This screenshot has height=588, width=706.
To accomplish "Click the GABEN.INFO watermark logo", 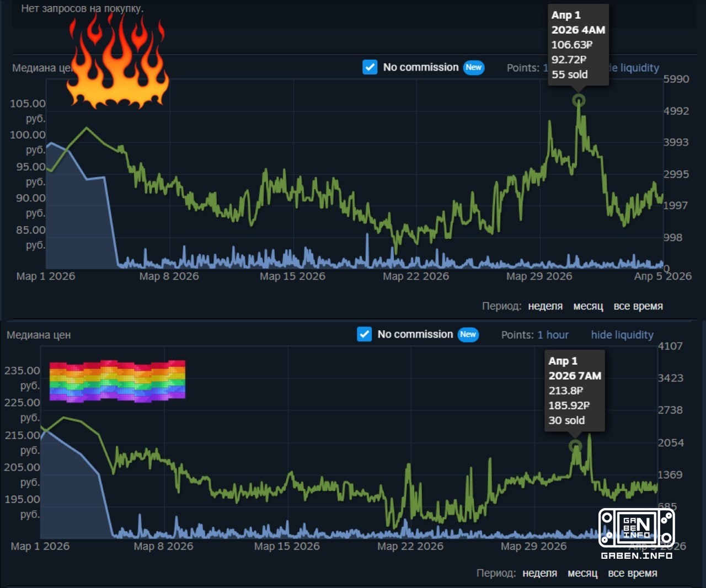I will pos(637,528).
